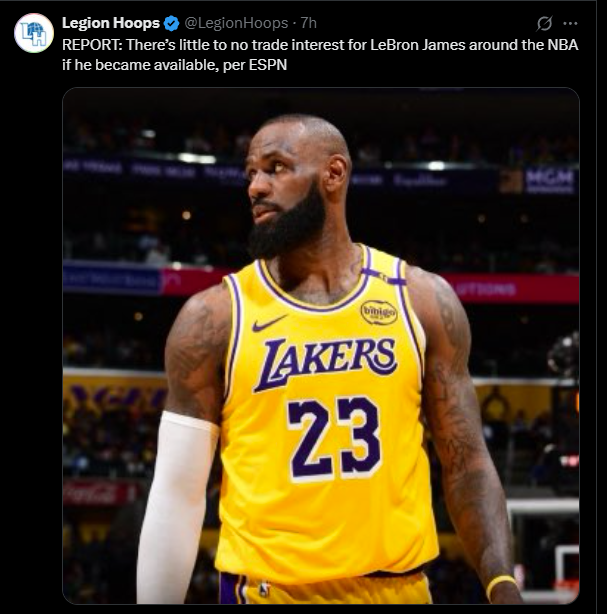Click the Legion Hoops display name
This screenshot has height=614, width=607.
pyautogui.click(x=111, y=23)
